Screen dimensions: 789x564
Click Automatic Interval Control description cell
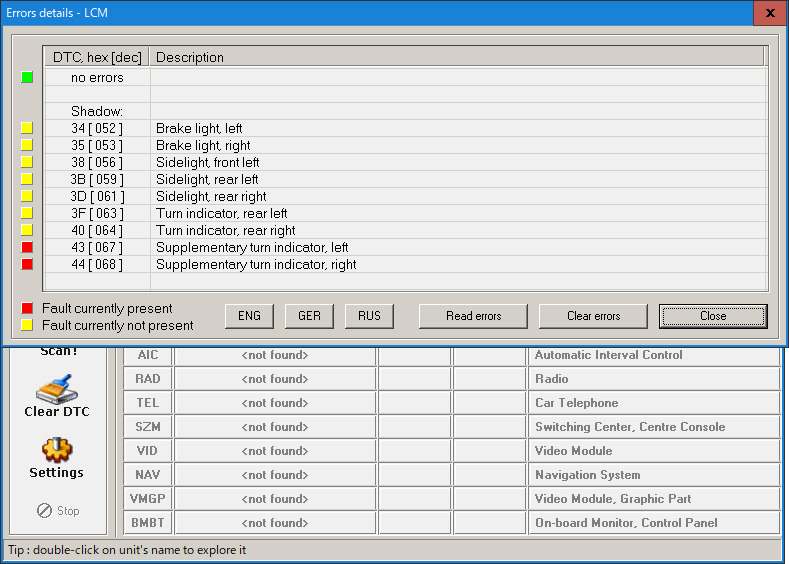pos(654,355)
